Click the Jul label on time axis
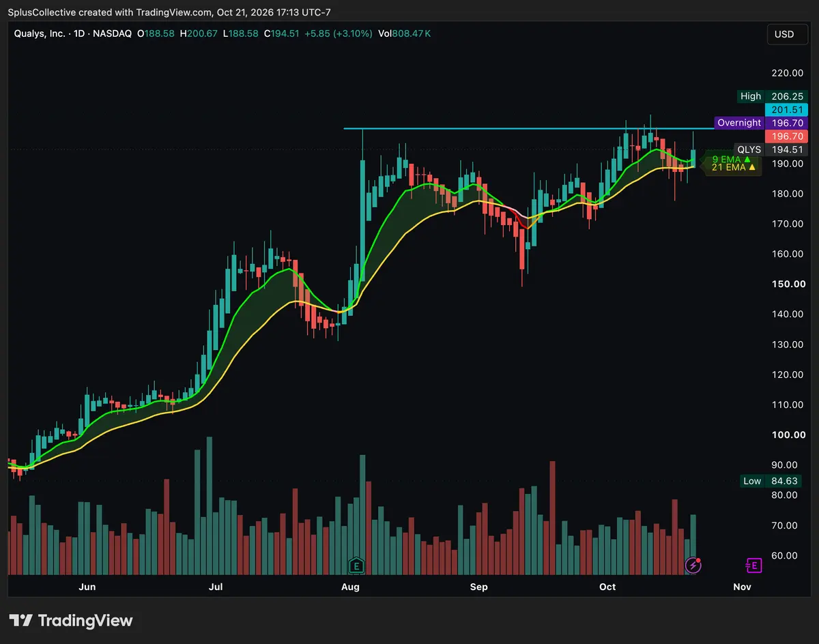Viewport: 819px width, 644px height. [x=216, y=587]
